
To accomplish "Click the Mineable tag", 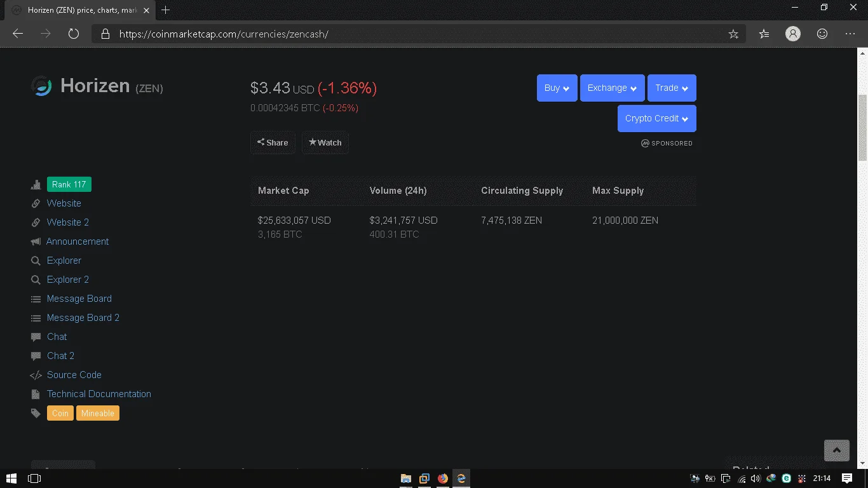I will (98, 413).
